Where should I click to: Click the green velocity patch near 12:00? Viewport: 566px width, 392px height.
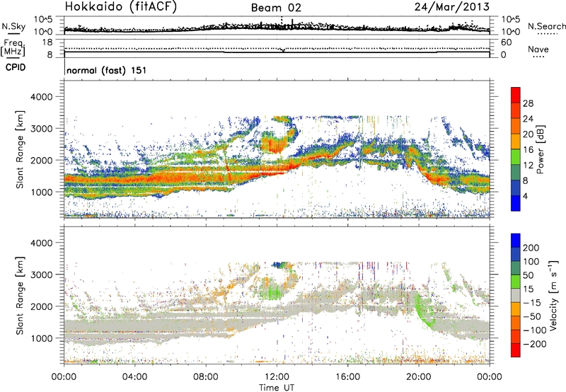[x=273, y=291]
